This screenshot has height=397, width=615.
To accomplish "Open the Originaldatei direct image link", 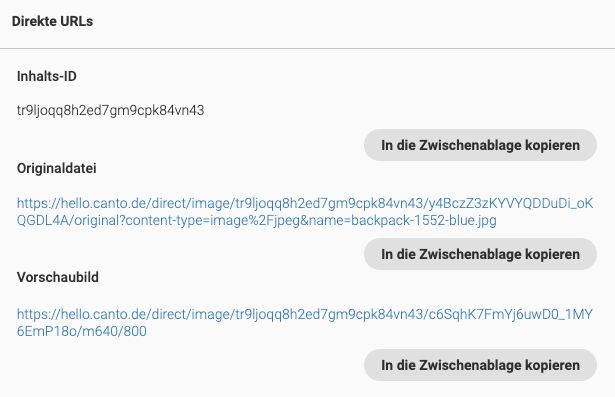I will tap(305, 212).
